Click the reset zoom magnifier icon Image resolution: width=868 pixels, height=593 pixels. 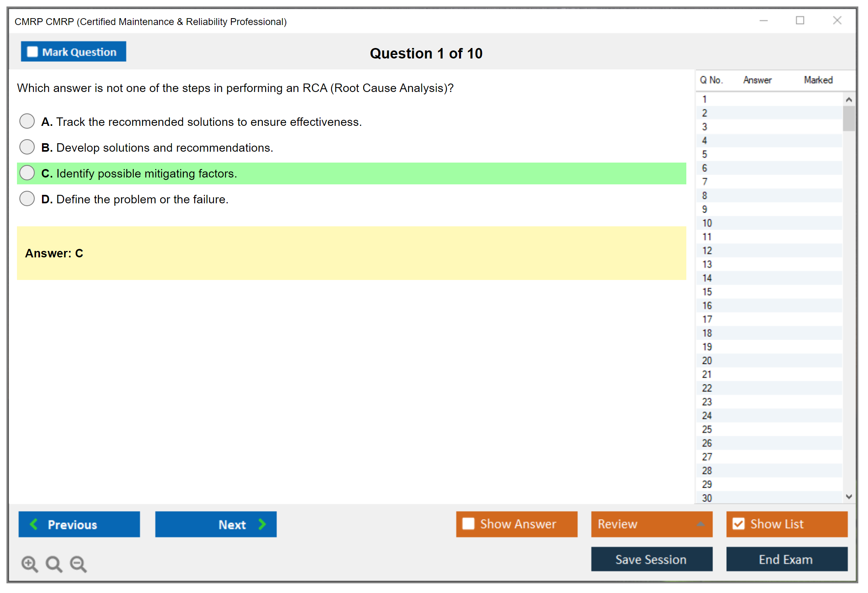pos(54,564)
